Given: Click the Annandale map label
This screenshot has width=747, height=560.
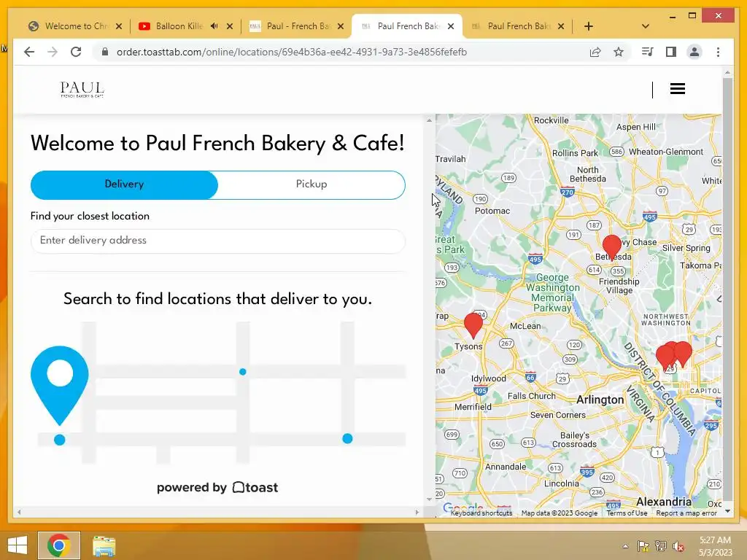Looking at the screenshot, I should click(x=506, y=467).
